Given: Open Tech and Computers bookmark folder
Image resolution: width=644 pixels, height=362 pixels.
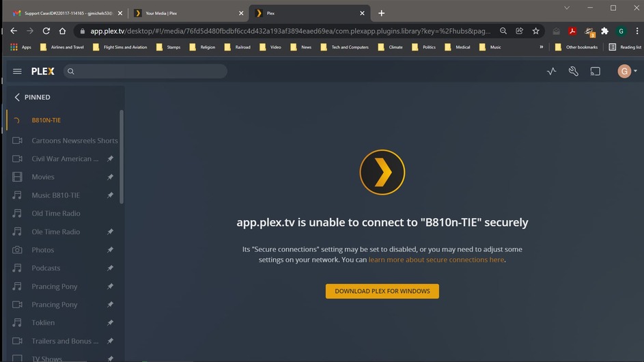Looking at the screenshot, I should 345,47.
